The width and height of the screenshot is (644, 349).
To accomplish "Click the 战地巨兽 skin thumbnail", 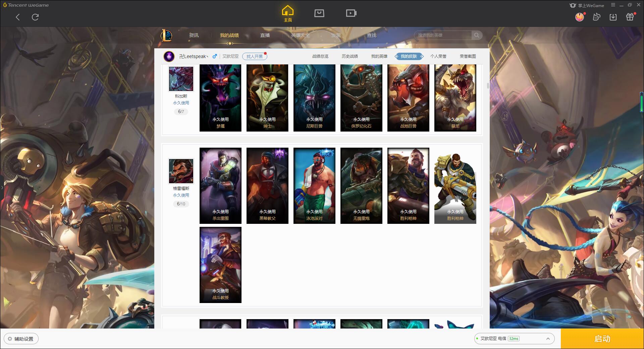I will [408, 98].
